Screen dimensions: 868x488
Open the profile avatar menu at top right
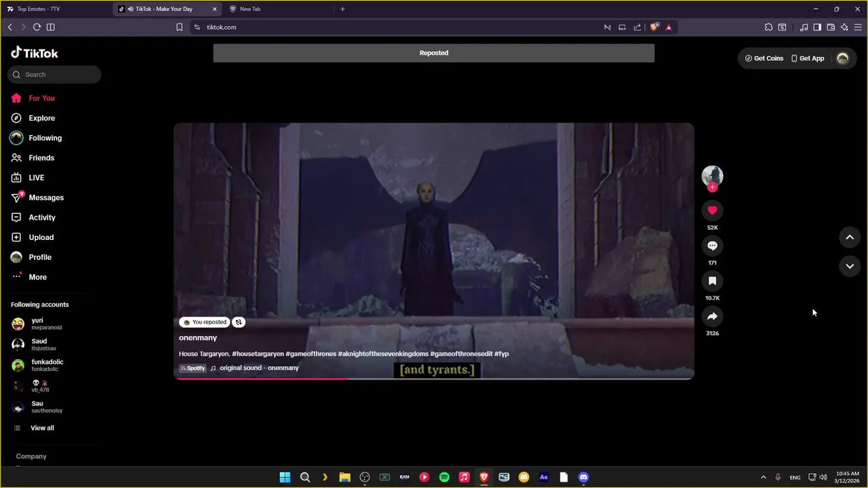click(x=843, y=58)
